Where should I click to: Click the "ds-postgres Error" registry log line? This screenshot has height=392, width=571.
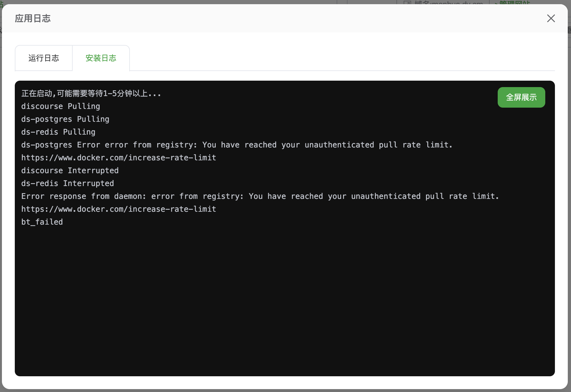pos(237,145)
